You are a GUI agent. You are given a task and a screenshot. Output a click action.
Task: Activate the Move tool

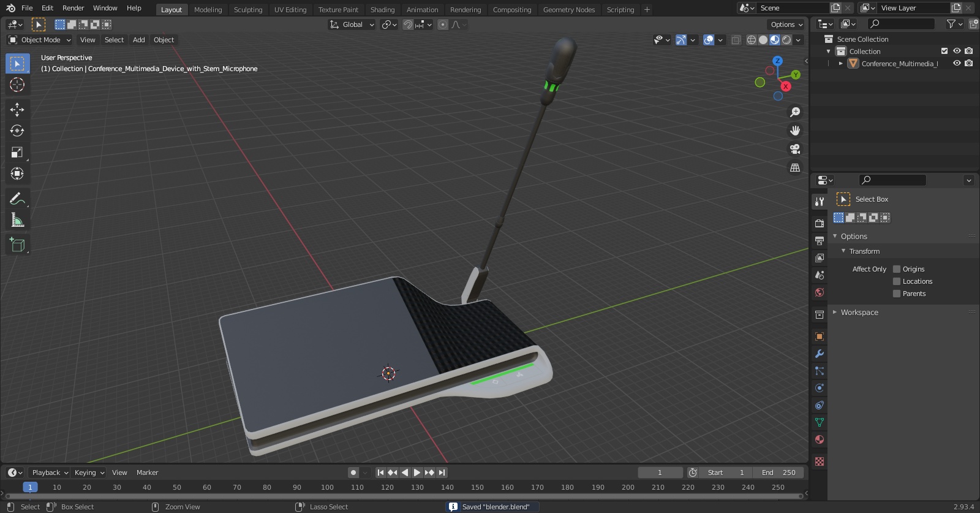(17, 109)
